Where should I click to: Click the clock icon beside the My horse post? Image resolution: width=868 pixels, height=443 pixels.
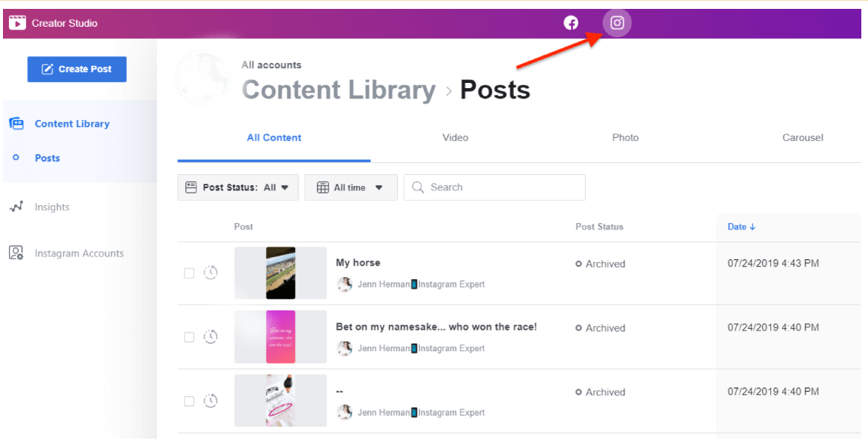pos(211,273)
